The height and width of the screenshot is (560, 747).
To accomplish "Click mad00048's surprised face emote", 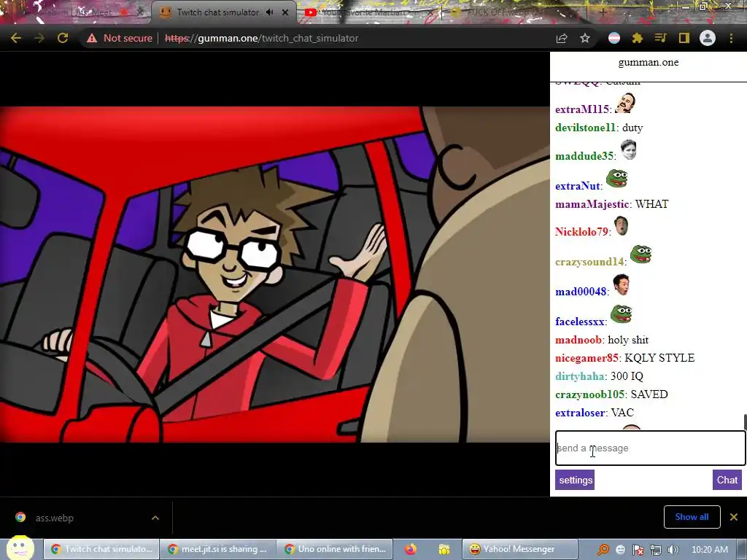I will pos(621,284).
